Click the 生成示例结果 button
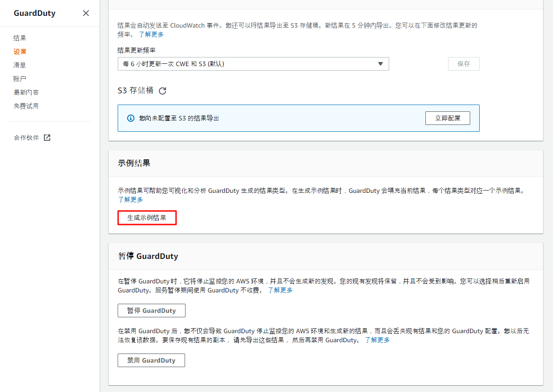Viewport: 553px width, 392px height. [x=147, y=218]
